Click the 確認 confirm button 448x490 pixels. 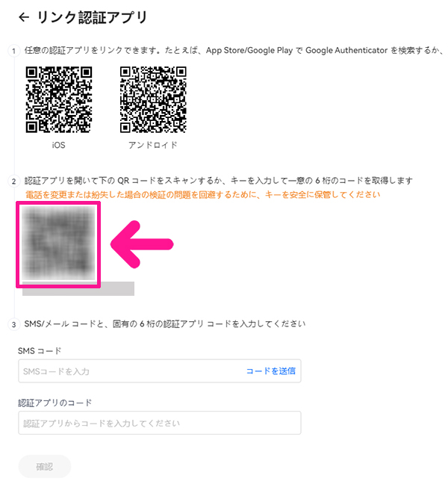[x=45, y=467]
